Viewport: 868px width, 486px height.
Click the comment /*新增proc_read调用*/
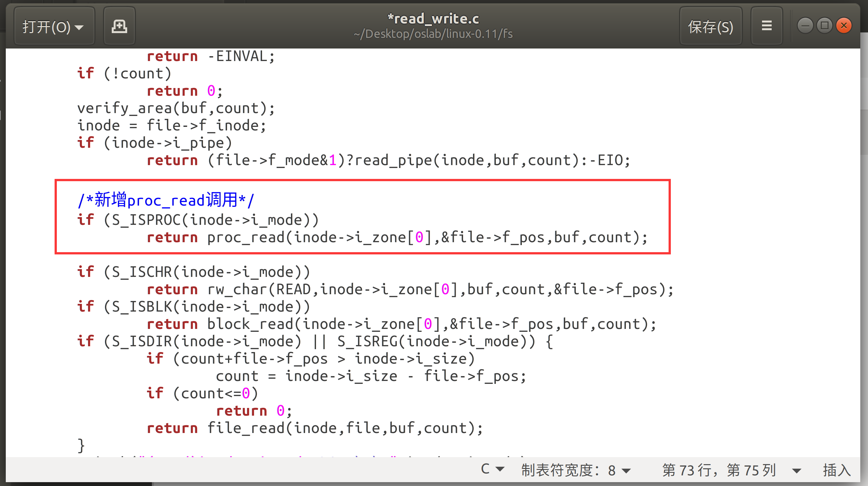[x=166, y=200]
